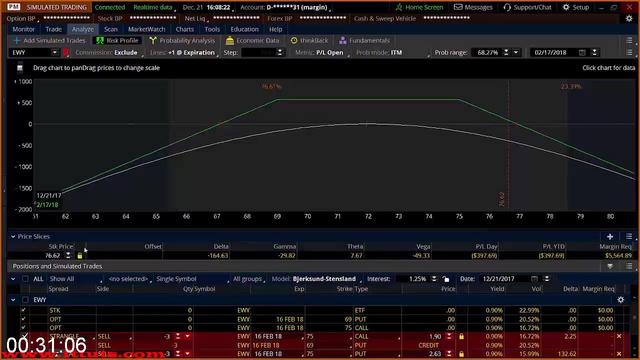Open pricing Model Bjerksund-Stensland dropdown

(317, 279)
